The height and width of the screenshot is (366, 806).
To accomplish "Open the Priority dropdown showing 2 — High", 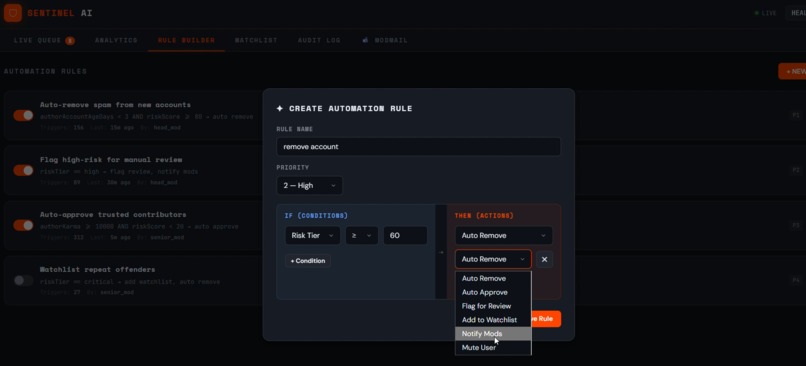I will coord(309,186).
